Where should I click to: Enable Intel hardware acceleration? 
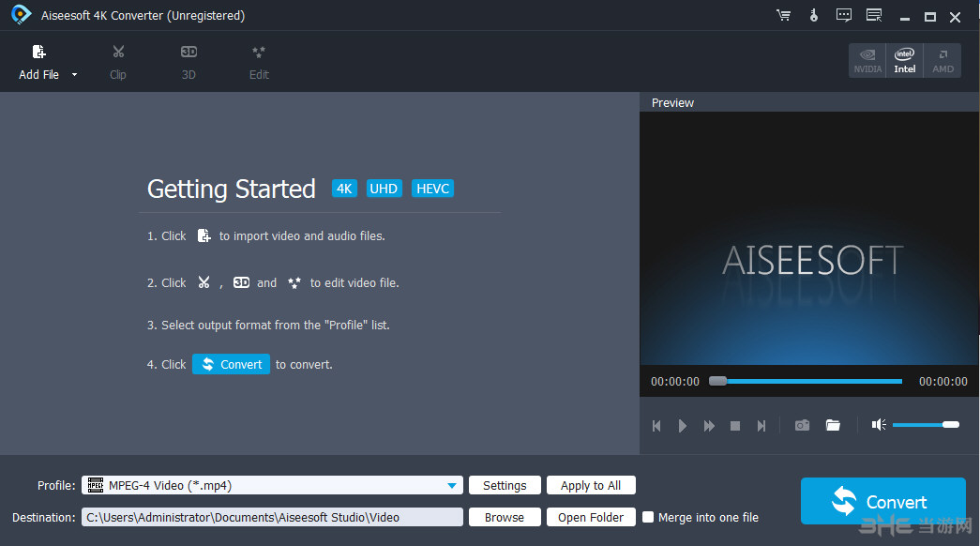click(904, 59)
